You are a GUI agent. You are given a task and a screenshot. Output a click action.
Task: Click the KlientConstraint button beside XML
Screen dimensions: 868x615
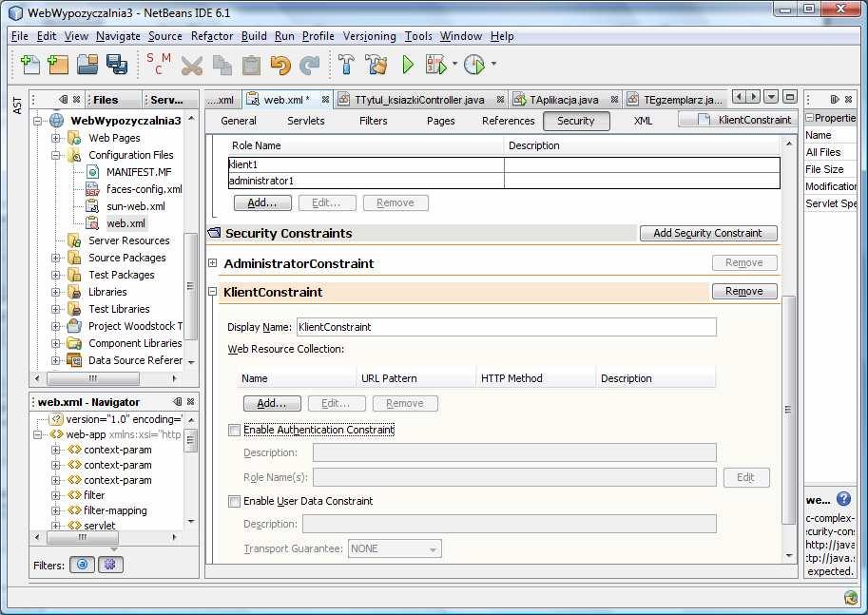pyautogui.click(x=739, y=120)
